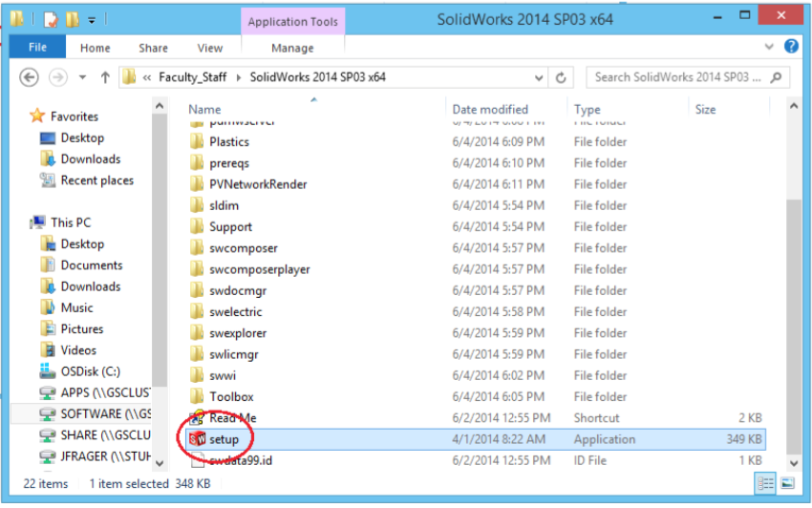Select Favorites in the navigation pane
The width and height of the screenshot is (812, 508).
[75, 116]
